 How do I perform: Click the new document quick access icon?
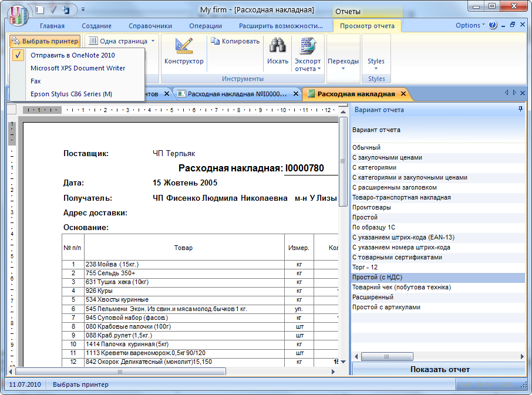[40, 10]
